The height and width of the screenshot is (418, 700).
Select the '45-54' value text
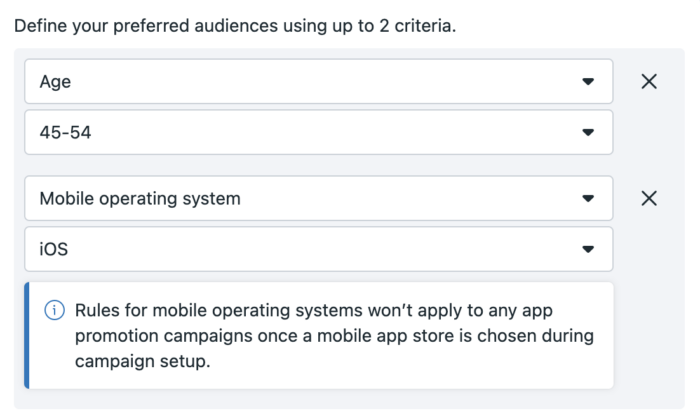click(65, 133)
